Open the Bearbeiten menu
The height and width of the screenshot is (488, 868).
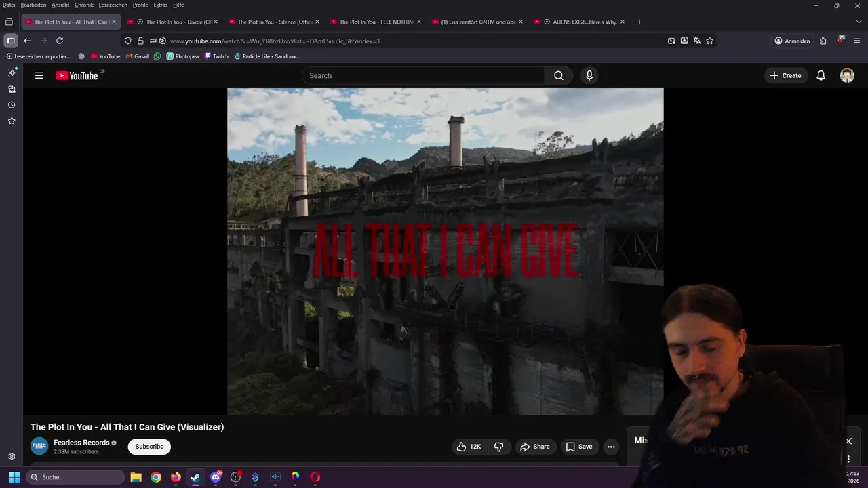pyautogui.click(x=33, y=5)
